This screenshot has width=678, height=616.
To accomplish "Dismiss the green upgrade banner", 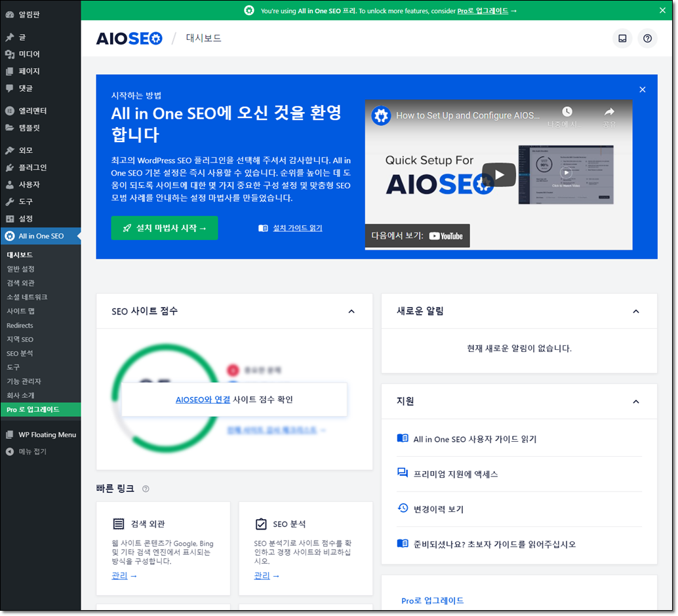I will [662, 10].
